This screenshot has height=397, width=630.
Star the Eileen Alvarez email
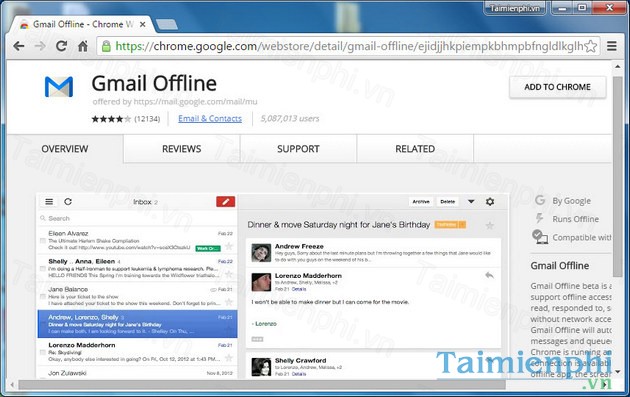[229, 246]
